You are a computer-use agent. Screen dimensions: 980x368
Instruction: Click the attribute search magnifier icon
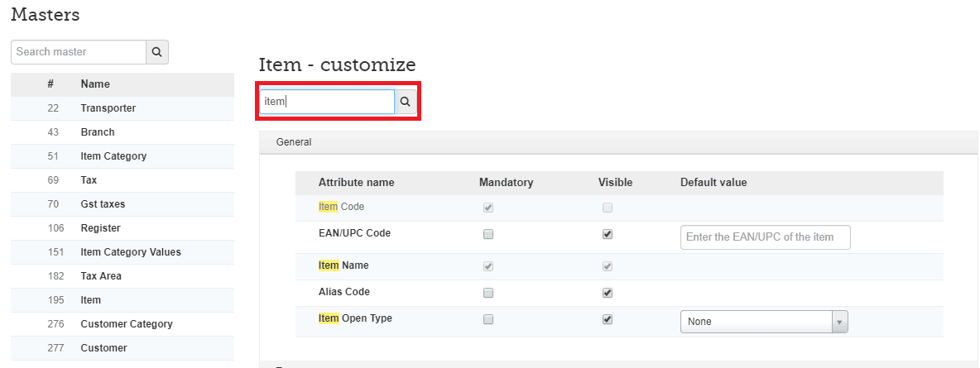(x=406, y=102)
